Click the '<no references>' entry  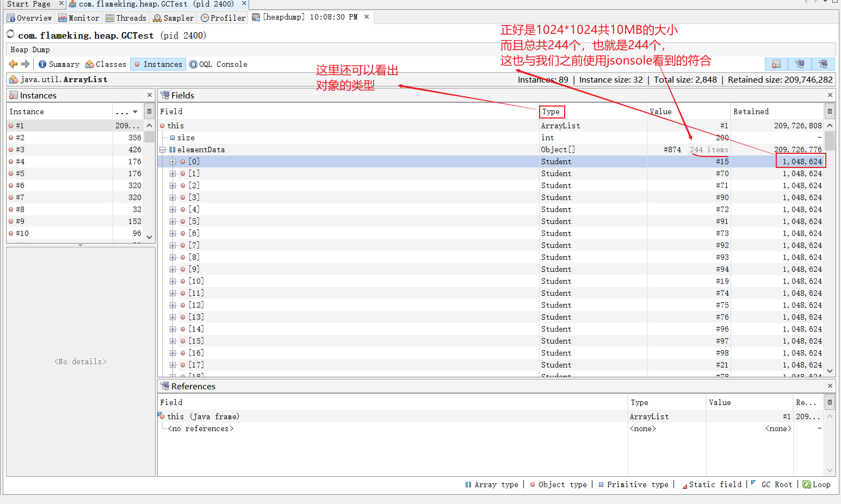pos(201,428)
